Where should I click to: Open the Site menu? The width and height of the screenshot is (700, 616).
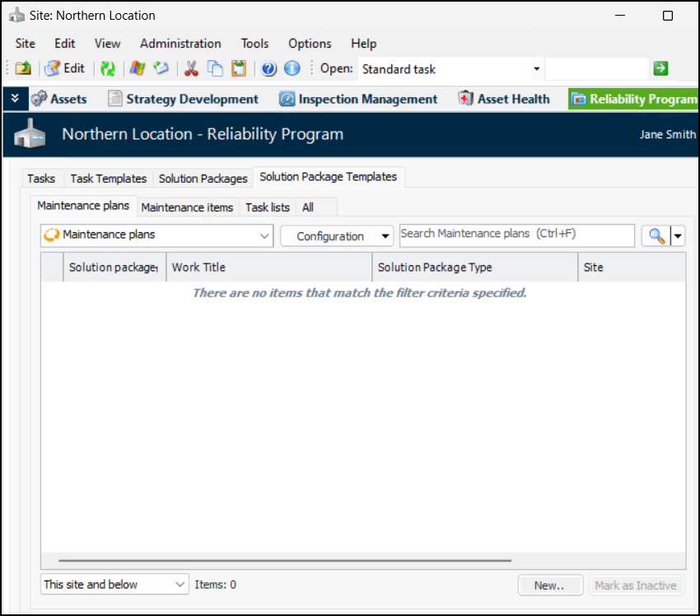(25, 44)
